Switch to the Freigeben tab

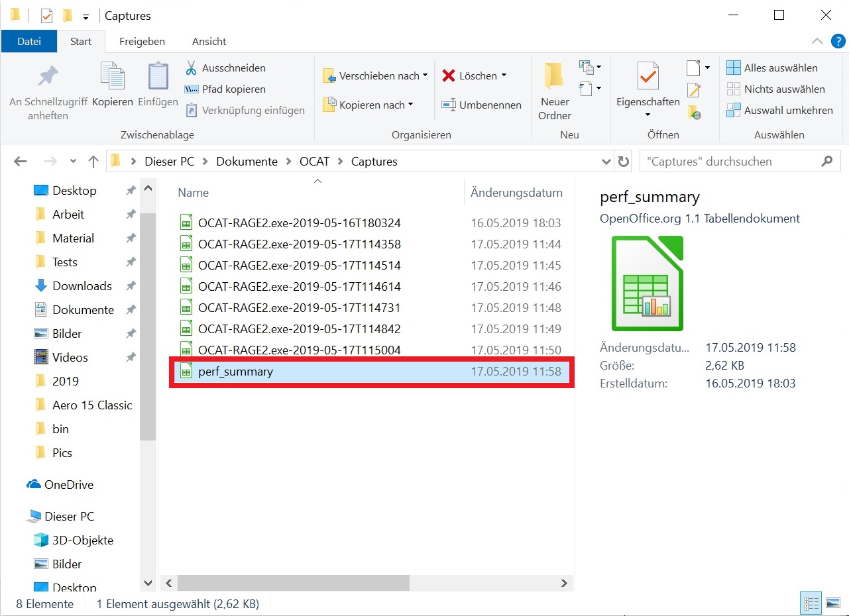pyautogui.click(x=142, y=41)
